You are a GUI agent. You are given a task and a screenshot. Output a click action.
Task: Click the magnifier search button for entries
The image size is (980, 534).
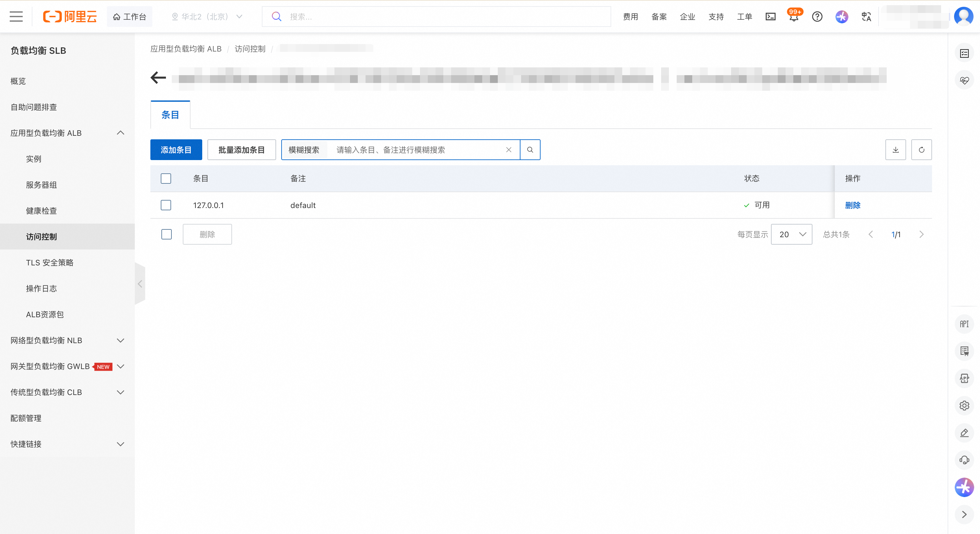click(530, 150)
